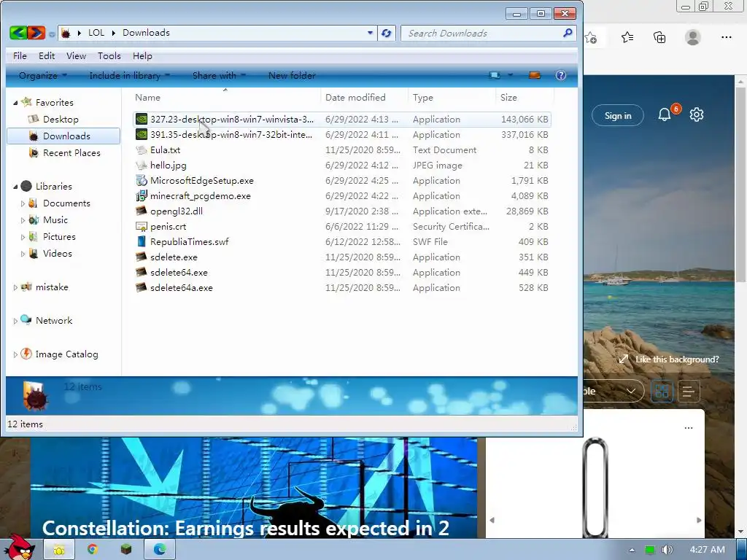Viewport: 747px width, 560px height.
Task: Show hidden system tray icons arrow
Action: pos(632,550)
